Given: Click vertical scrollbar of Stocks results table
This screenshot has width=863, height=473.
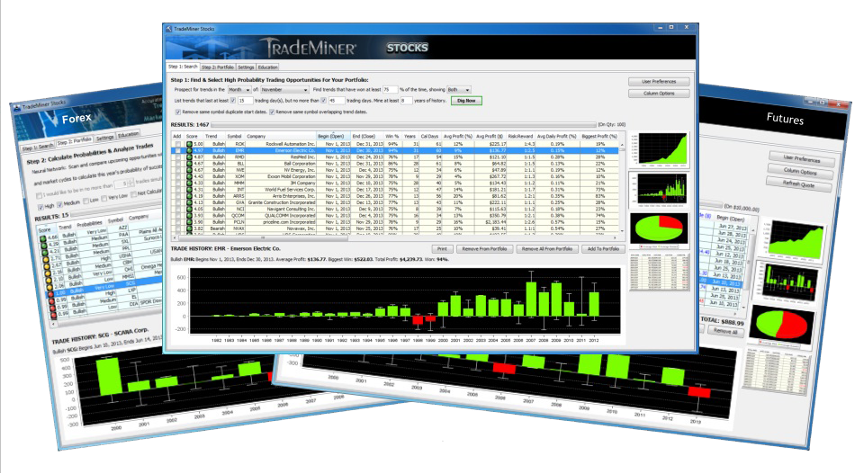Looking at the screenshot, I should click(x=622, y=188).
